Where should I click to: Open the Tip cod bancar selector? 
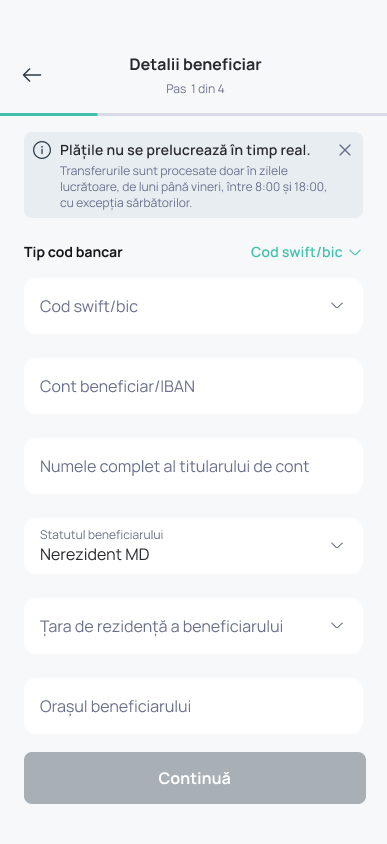tap(306, 252)
